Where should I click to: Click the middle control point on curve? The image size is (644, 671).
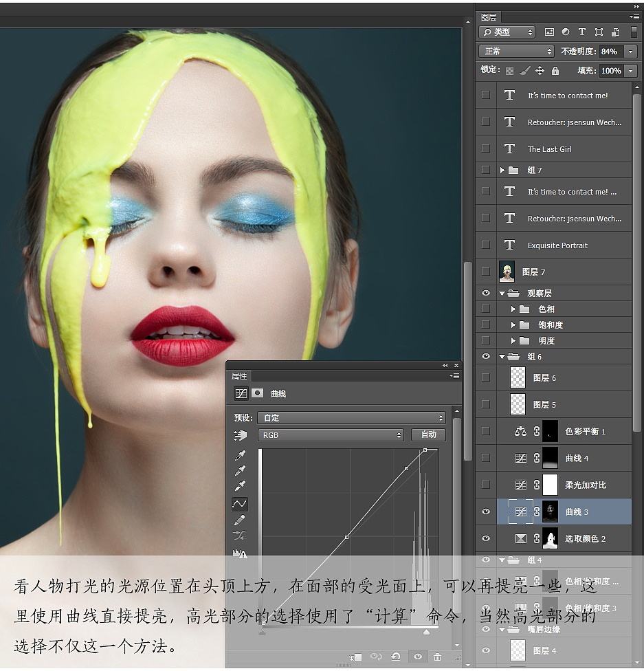tap(346, 537)
